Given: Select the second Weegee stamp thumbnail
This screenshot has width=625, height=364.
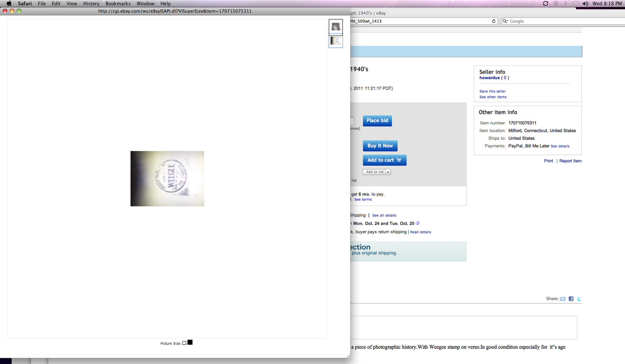Looking at the screenshot, I should [x=336, y=41].
